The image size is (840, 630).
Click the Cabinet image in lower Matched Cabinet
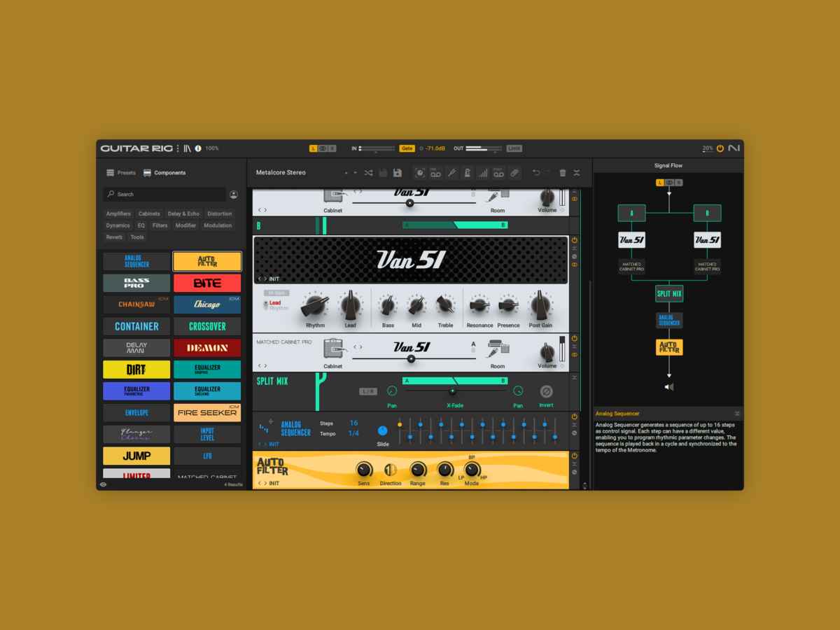333,349
